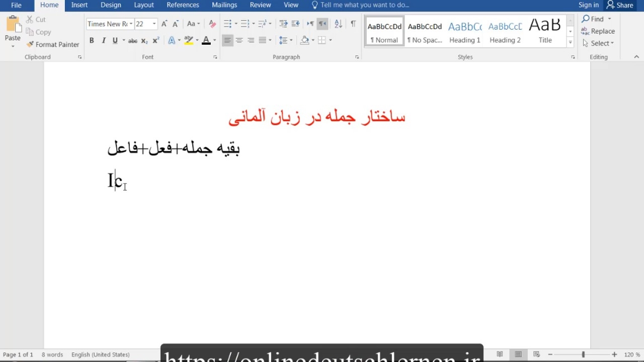Click the Sort icon in Paragraph group

pos(338,24)
